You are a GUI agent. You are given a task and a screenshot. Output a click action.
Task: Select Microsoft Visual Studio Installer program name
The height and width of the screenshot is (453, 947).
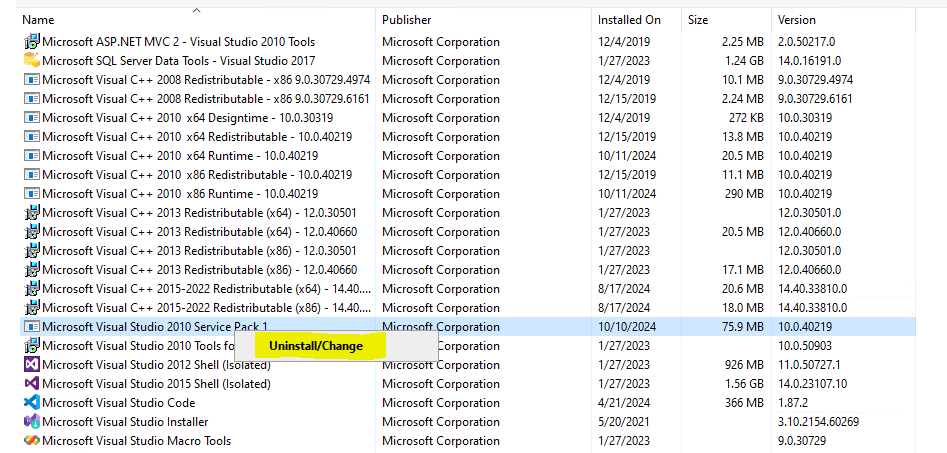(x=125, y=422)
